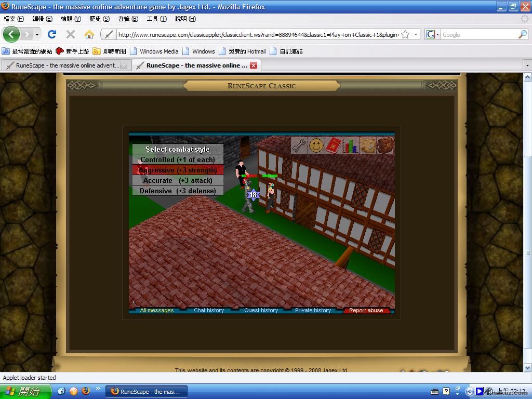Screen dimensions: 532x399
Task: Click the page scrollbar down arrow
Action: pos(528,367)
